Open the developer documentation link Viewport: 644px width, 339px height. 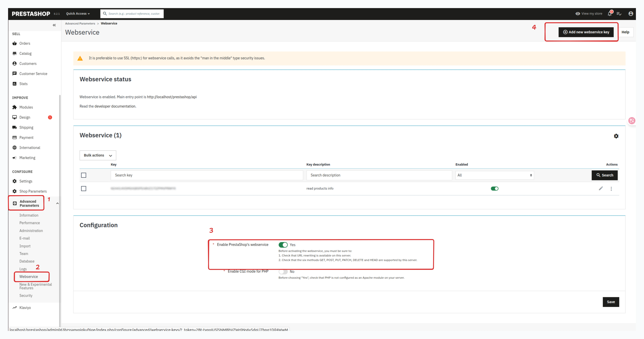pyautogui.click(x=115, y=106)
